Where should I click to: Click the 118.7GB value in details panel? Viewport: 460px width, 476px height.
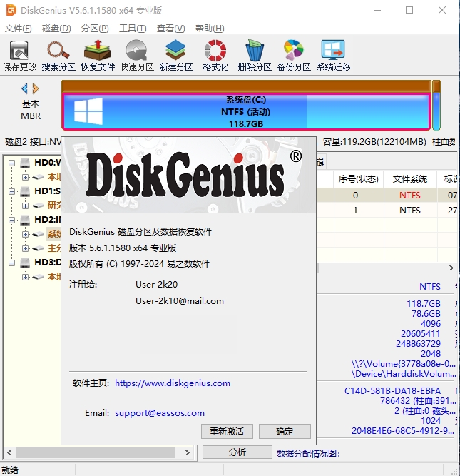pos(424,303)
